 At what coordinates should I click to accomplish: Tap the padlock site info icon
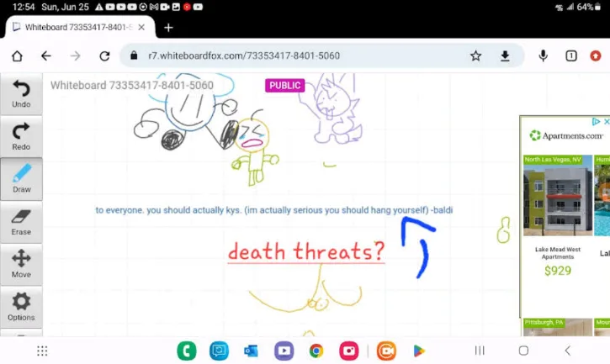pyautogui.click(x=134, y=55)
